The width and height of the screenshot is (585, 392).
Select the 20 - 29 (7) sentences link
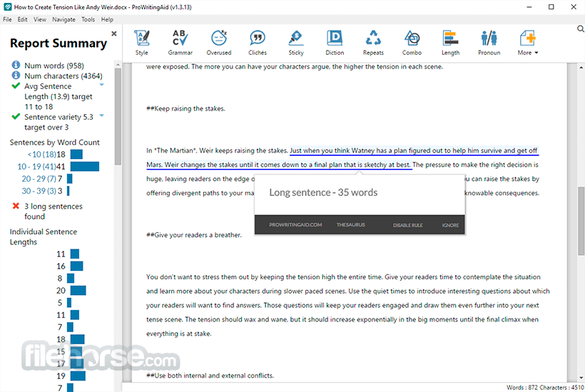[x=39, y=179]
